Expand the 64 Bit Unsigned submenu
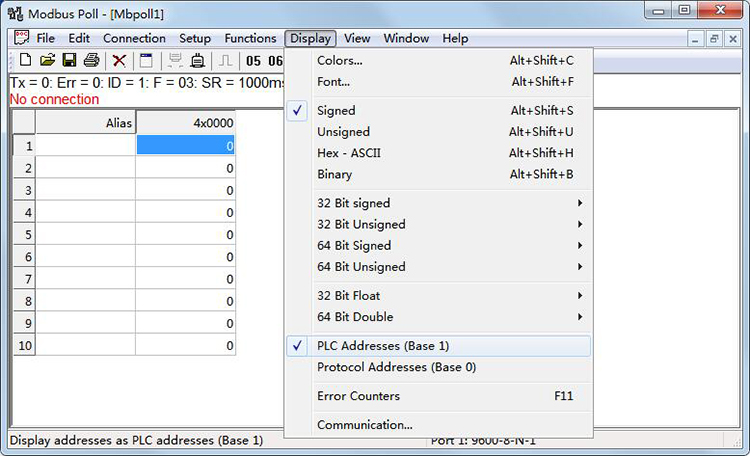 pyautogui.click(x=439, y=267)
